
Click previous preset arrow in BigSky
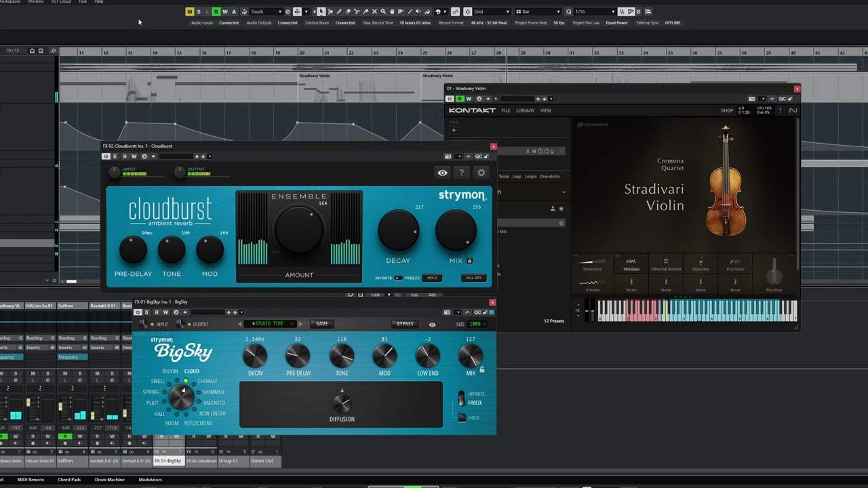pyautogui.click(x=239, y=324)
